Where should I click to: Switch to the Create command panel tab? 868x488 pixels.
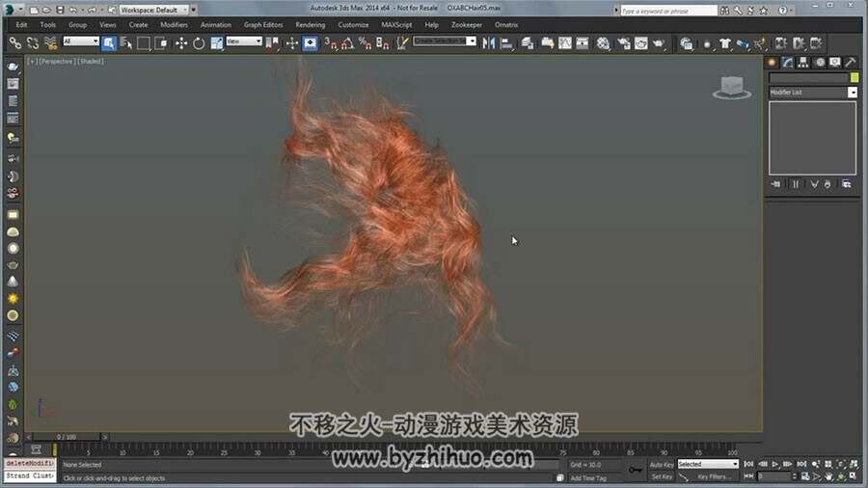[x=773, y=63]
